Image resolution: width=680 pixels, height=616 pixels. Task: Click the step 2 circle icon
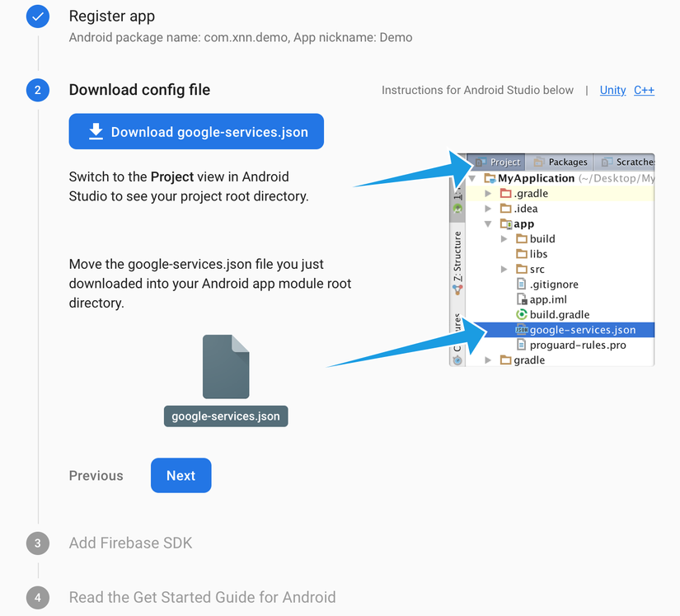38,90
